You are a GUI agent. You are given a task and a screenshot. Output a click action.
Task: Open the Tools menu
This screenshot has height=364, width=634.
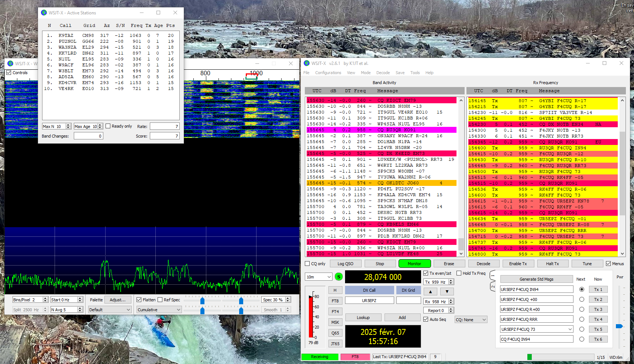[415, 73]
